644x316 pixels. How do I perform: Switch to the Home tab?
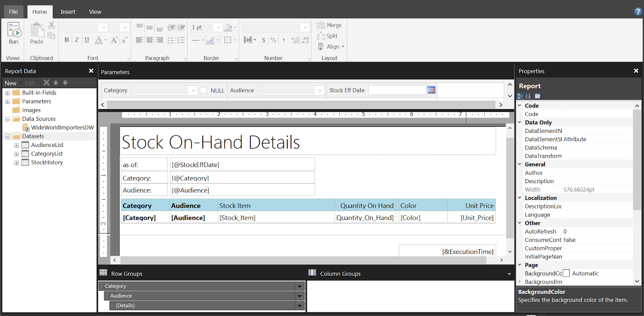pos(39,12)
